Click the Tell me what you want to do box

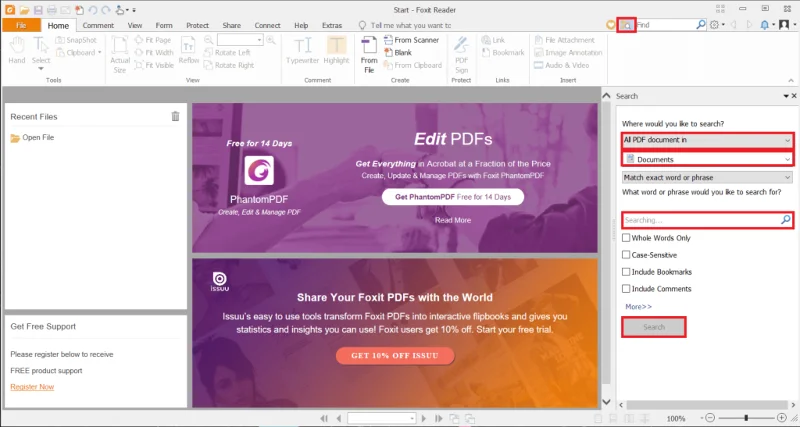(x=406, y=25)
